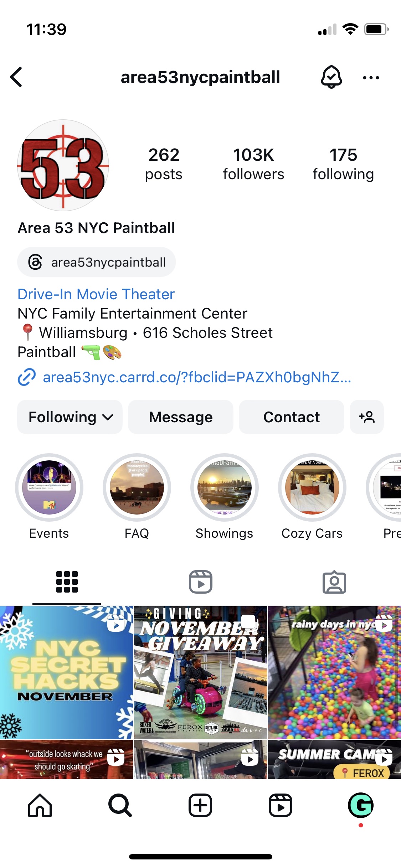Screen dimensions: 401x868
Task: Open the three-dot more options menu
Action: tap(371, 77)
